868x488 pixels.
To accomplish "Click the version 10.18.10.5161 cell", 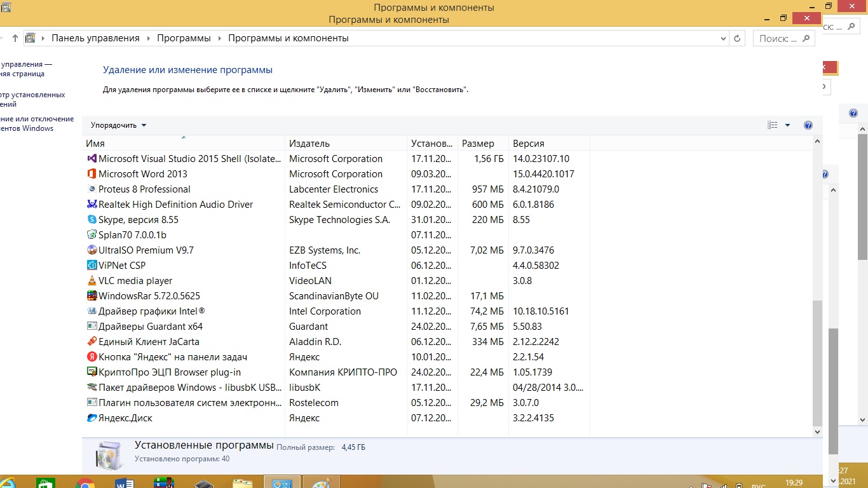I will 541,311.
